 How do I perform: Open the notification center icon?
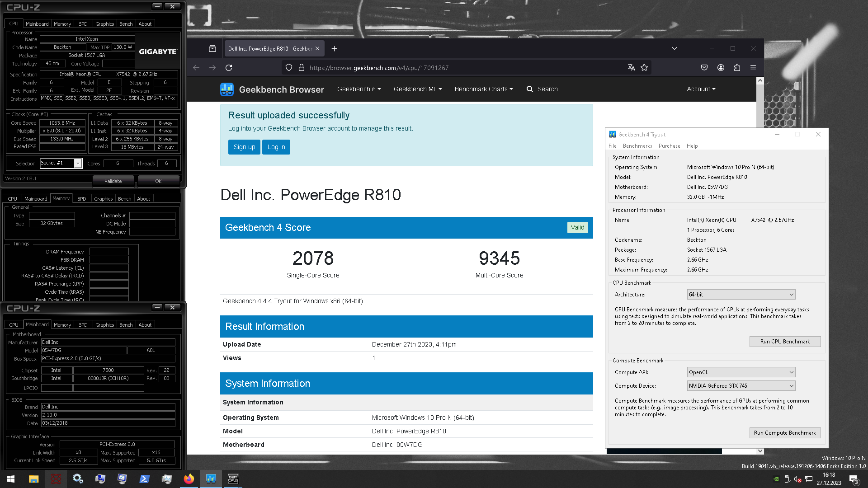854,479
